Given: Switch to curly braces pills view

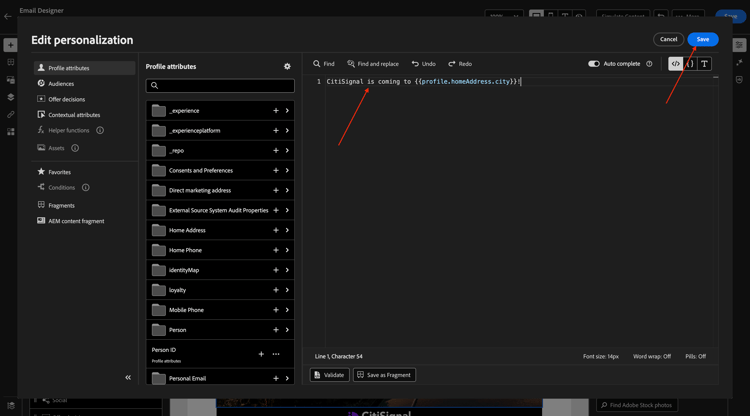Looking at the screenshot, I should pyautogui.click(x=690, y=64).
